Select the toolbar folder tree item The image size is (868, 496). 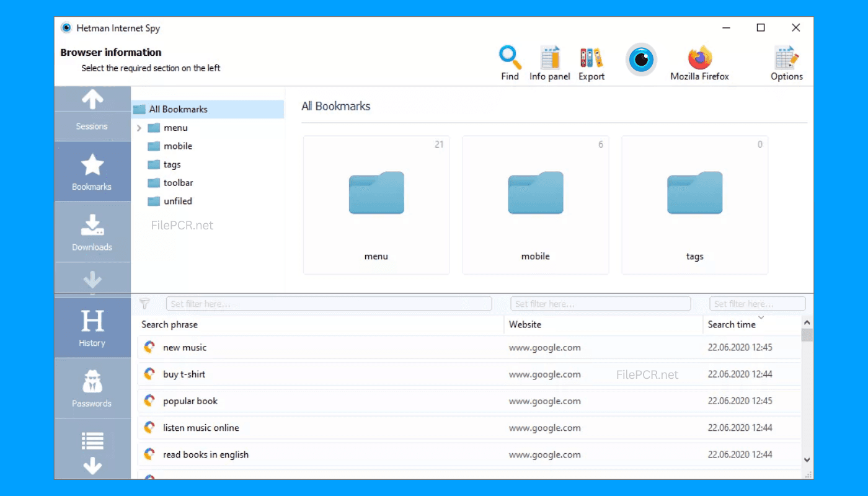point(170,183)
